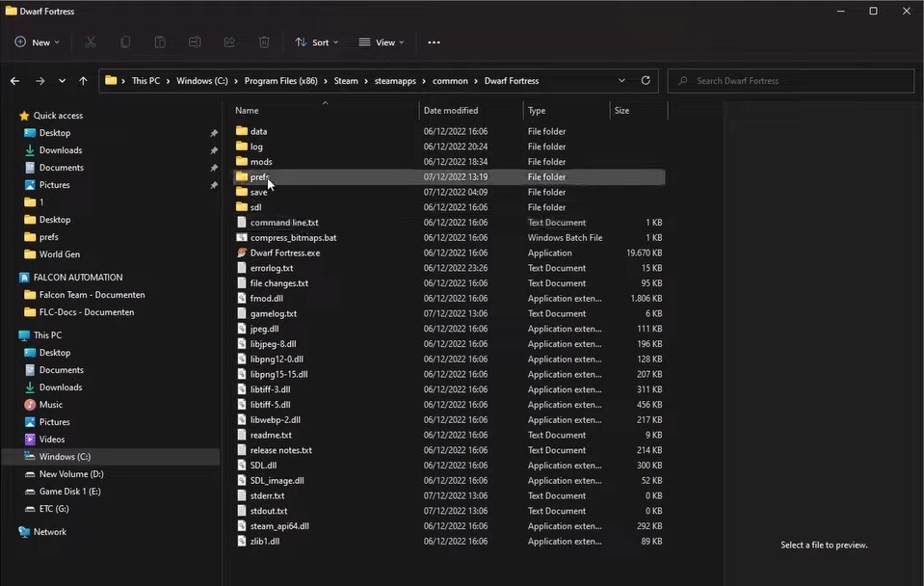
Task: Open Quick access in sidebar
Action: tap(58, 116)
